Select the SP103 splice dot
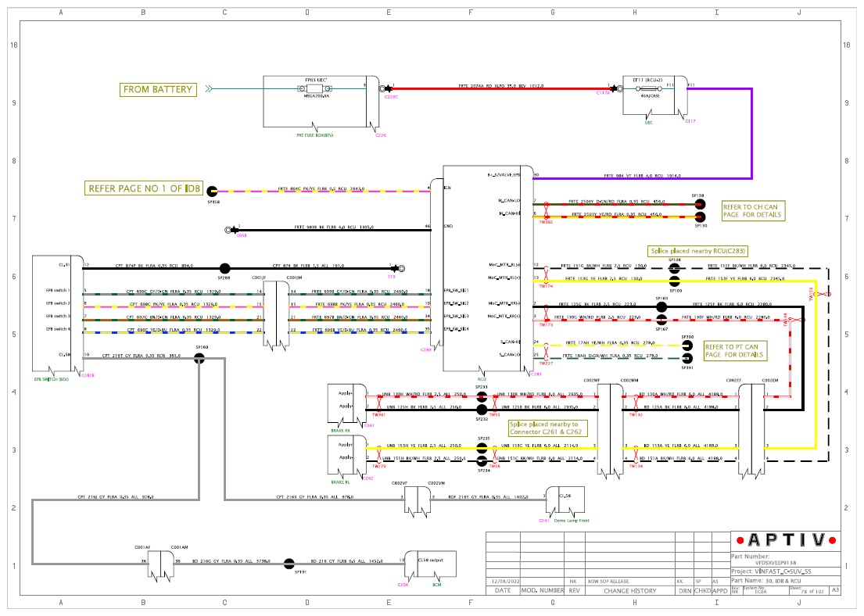 pyautogui.click(x=661, y=306)
